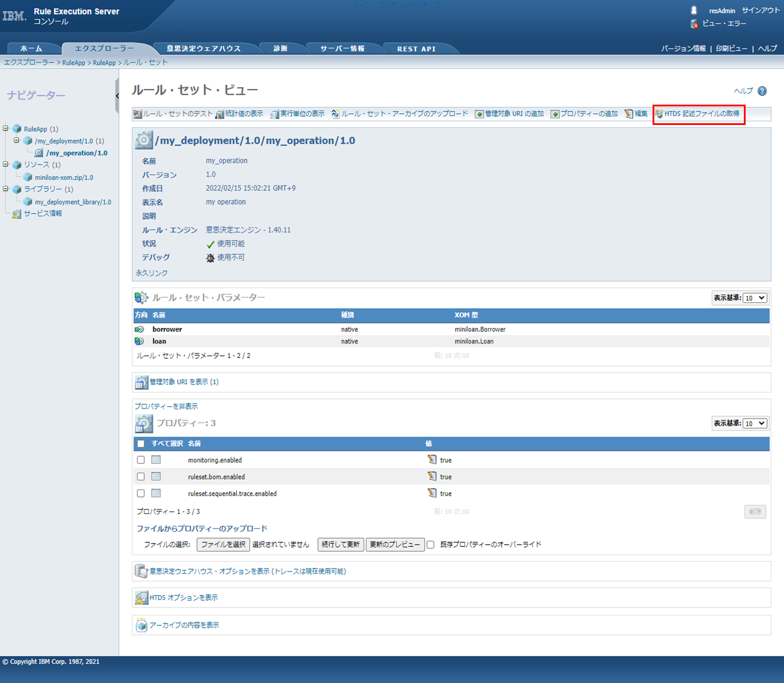The width and height of the screenshot is (784, 683).
Task: Collapse the navigator panel with the arrow handle
Action: pyautogui.click(x=117, y=96)
